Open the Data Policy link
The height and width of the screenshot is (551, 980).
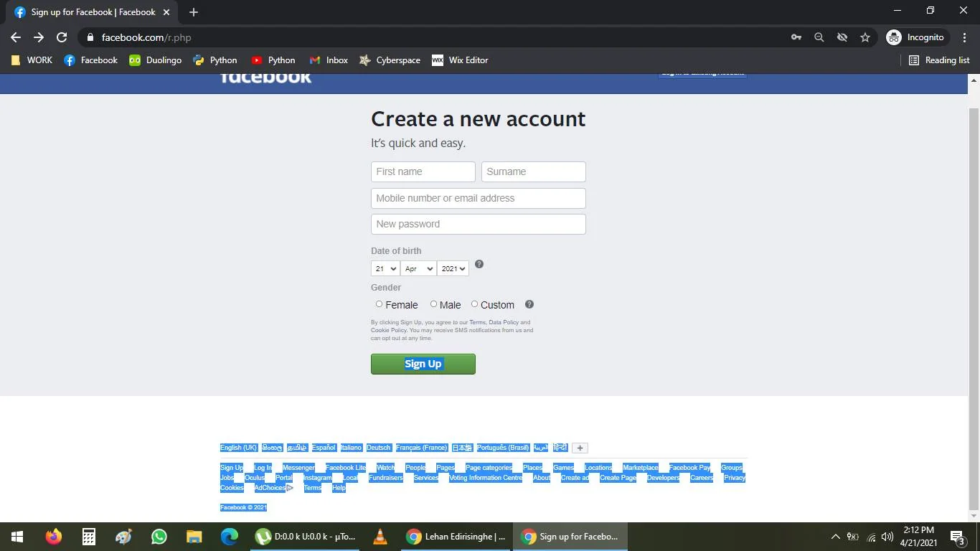tap(504, 323)
